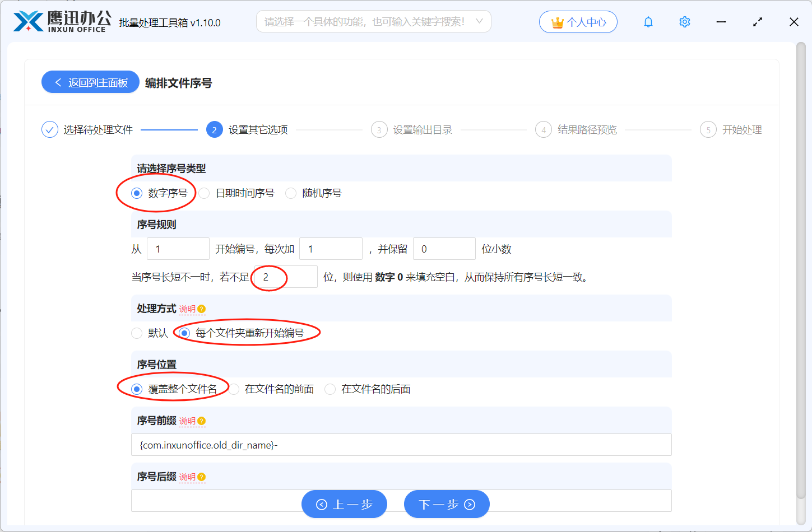
Task: Open settings with the gear icon
Action: pyautogui.click(x=684, y=21)
